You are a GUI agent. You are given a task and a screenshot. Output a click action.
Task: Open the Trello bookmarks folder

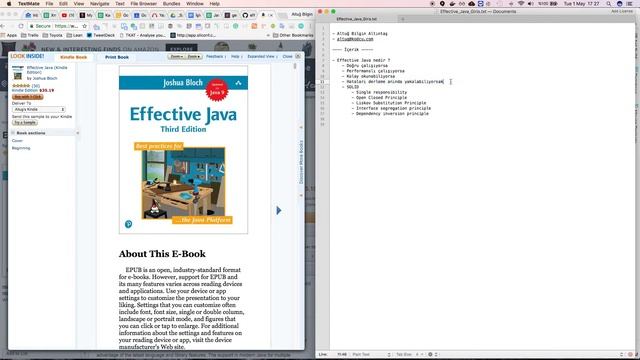pos(30,36)
